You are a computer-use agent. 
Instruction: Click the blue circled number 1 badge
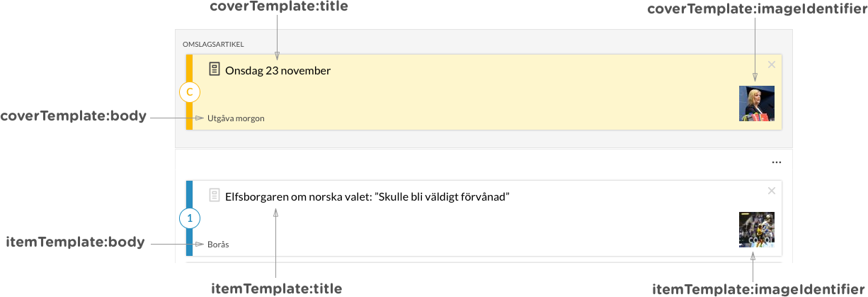[x=190, y=218]
